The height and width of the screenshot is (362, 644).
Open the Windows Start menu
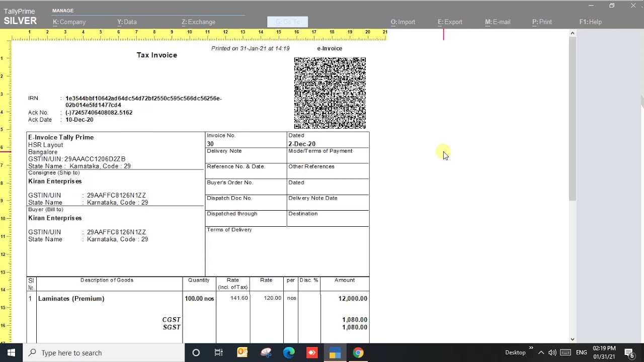point(11,353)
